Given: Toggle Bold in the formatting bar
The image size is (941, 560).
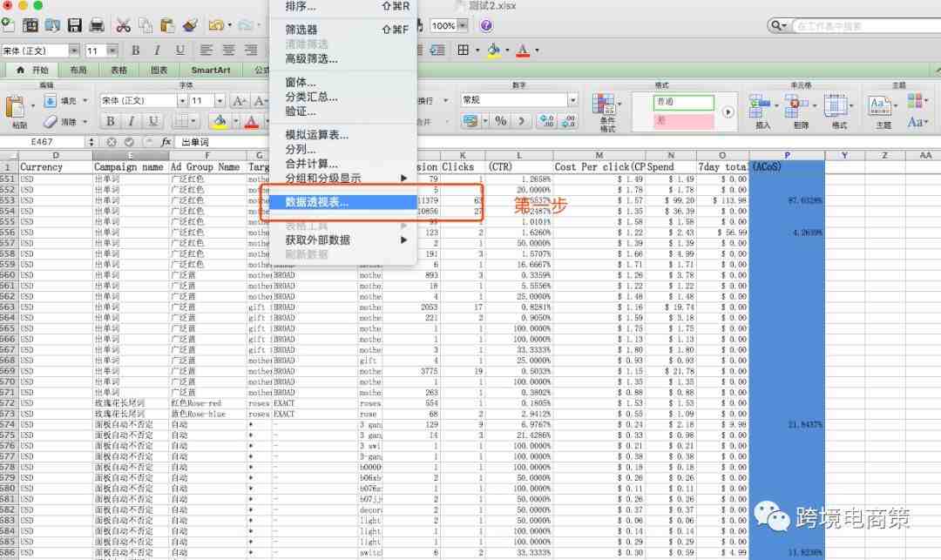Looking at the screenshot, I should 136,51.
